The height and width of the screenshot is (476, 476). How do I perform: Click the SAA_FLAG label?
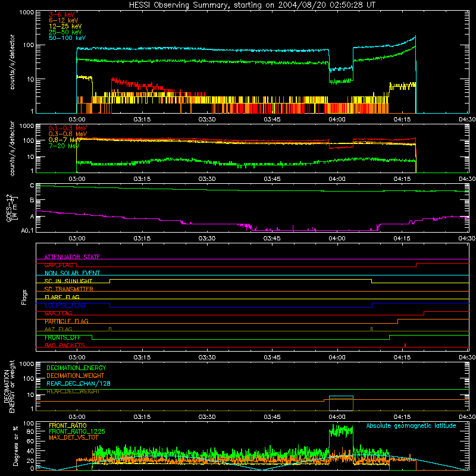(58, 314)
